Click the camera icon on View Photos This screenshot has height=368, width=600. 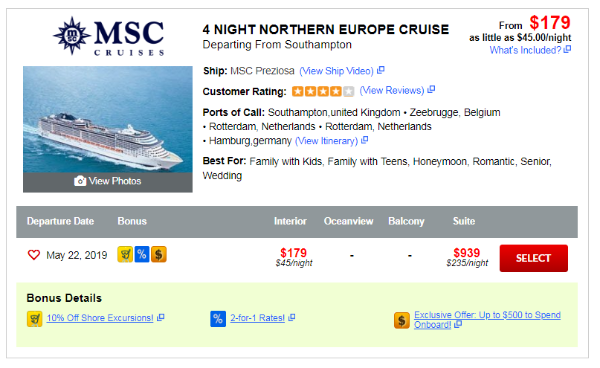point(80,181)
